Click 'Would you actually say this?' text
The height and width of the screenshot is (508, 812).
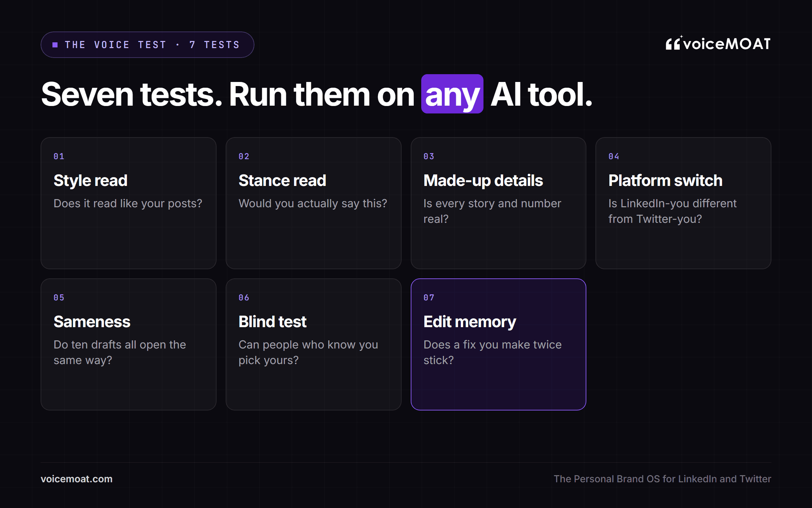(313, 203)
